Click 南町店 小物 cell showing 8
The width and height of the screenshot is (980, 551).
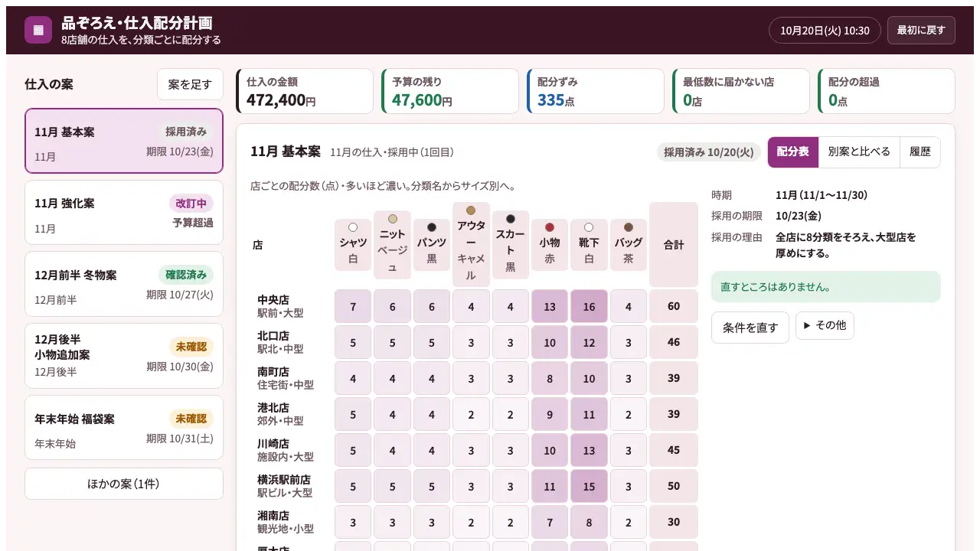[x=550, y=378]
